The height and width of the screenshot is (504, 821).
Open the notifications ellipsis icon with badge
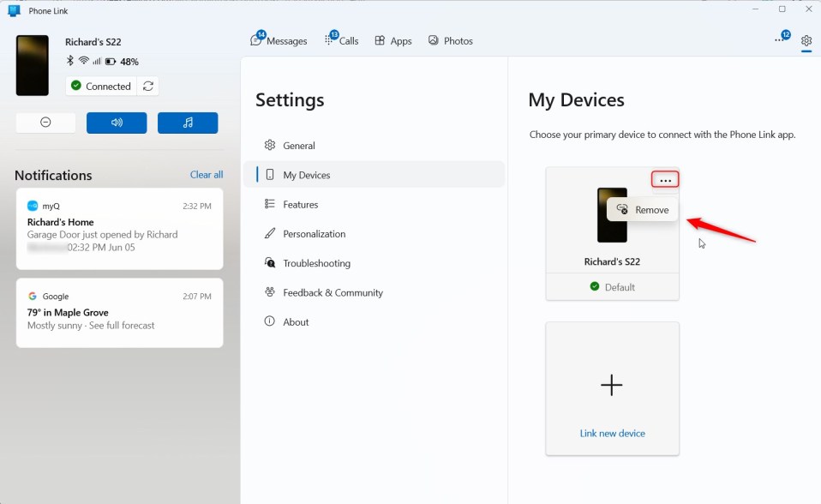(x=780, y=40)
